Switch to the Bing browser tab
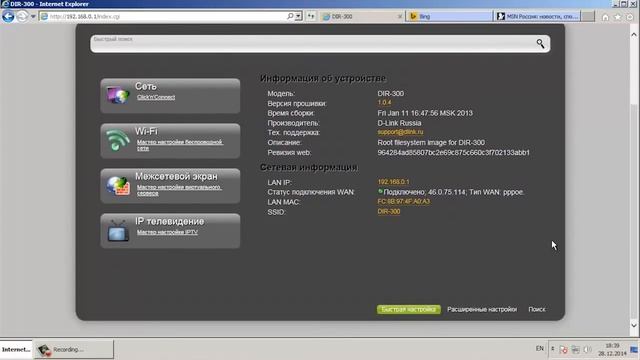This screenshot has width=640, height=360. click(449, 16)
